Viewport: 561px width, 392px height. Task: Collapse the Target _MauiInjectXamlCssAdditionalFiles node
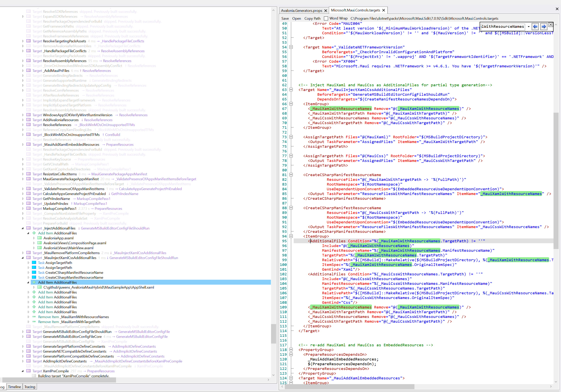(23, 258)
